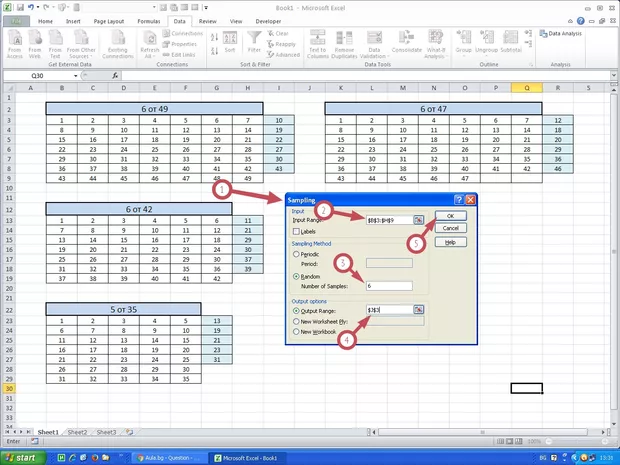The width and height of the screenshot is (620, 465).
Task: Switch to Sheet3 worksheet tab
Action: tap(106, 432)
